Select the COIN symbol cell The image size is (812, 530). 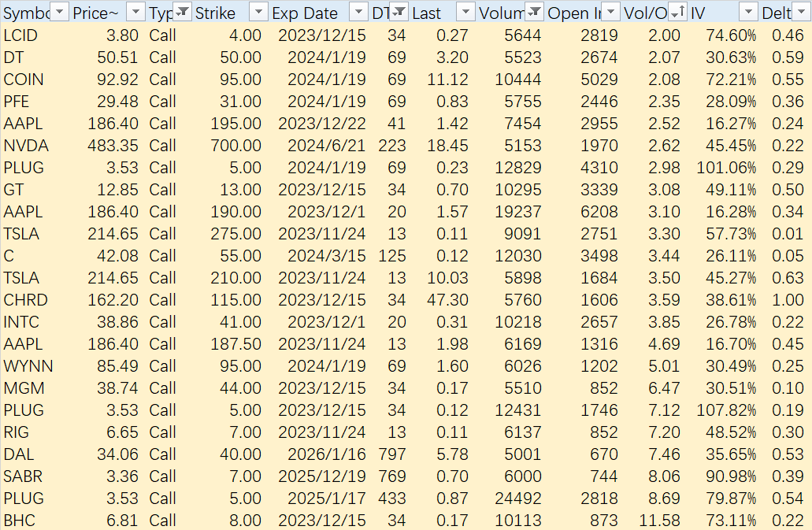pos(24,80)
